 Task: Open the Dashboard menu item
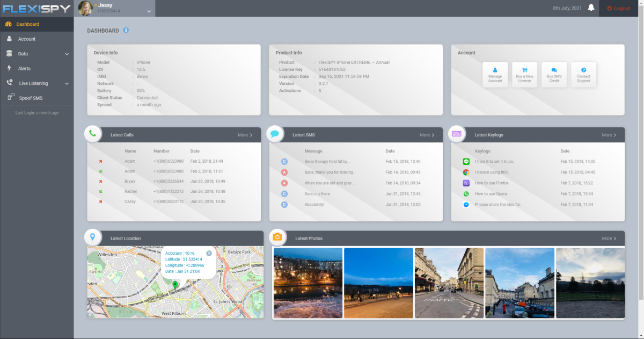[x=36, y=24]
